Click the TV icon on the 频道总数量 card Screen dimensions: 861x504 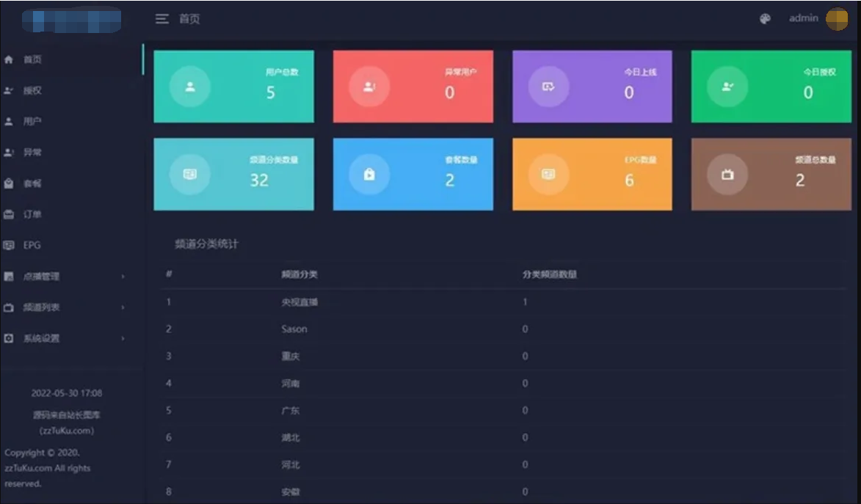(x=727, y=175)
